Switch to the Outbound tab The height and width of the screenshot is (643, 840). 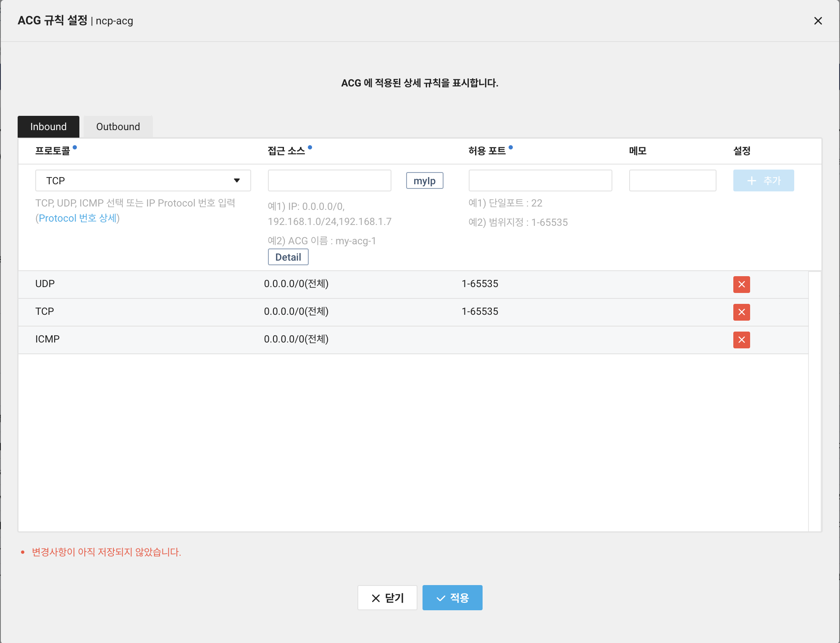118,127
